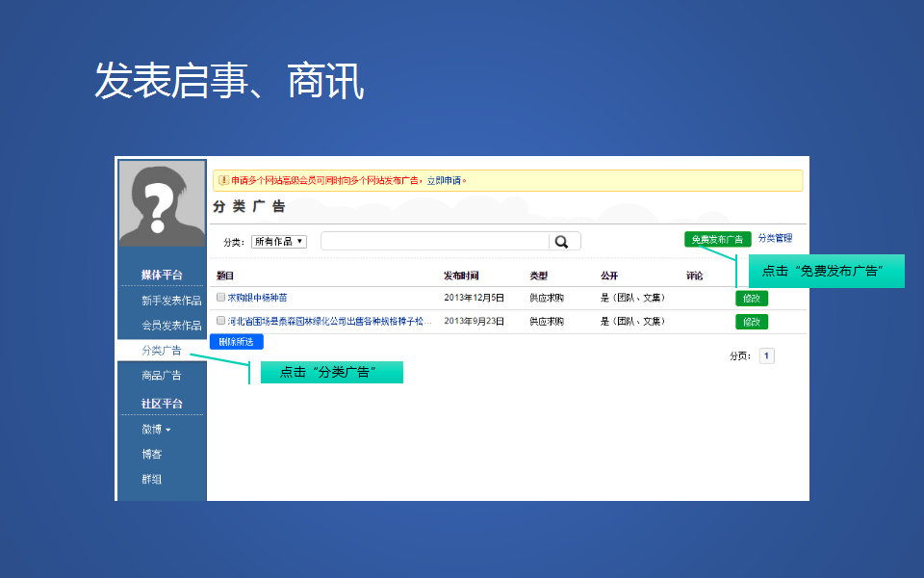The height and width of the screenshot is (578, 924).
Task: Click 供应求购 in the 求购银中杨种苗 row
Action: (547, 298)
